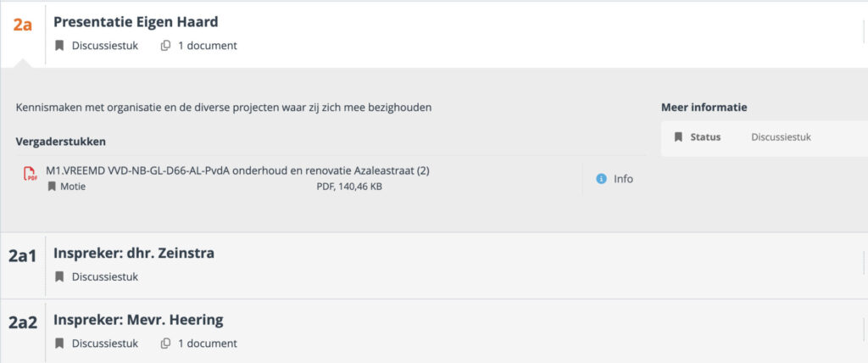The width and height of the screenshot is (868, 363).
Task: Expand agenda item Inspreker: Mevr. Heering
Action: 138,320
